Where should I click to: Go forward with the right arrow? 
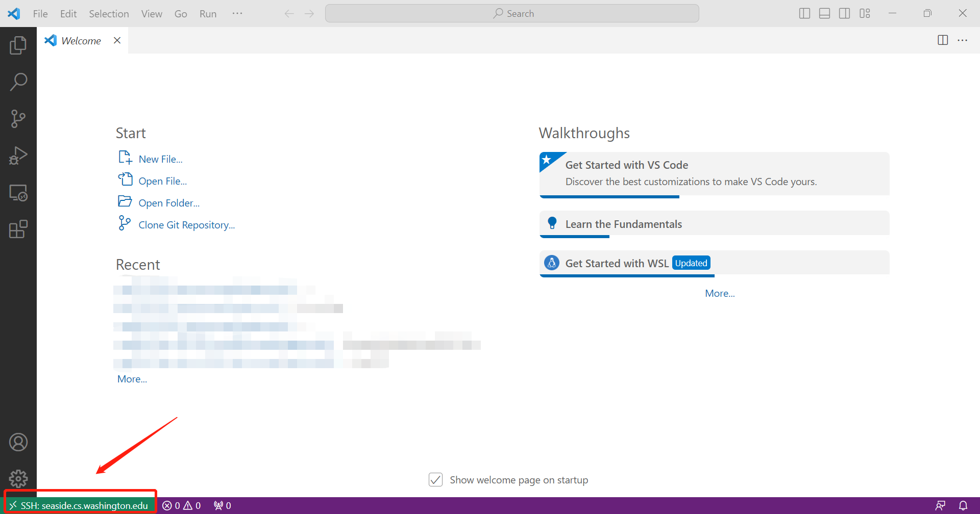(x=309, y=14)
